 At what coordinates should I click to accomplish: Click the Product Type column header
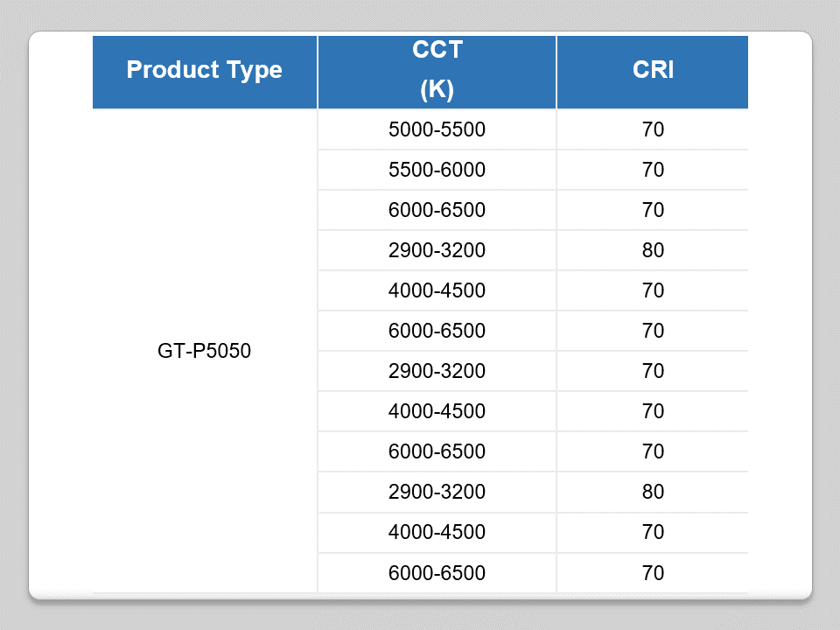coord(204,70)
